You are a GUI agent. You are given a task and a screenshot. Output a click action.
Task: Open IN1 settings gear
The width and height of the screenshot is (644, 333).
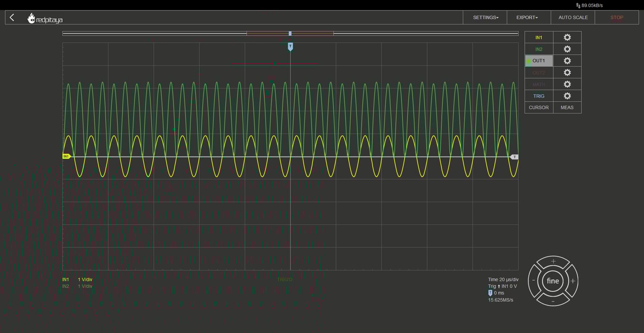567,37
